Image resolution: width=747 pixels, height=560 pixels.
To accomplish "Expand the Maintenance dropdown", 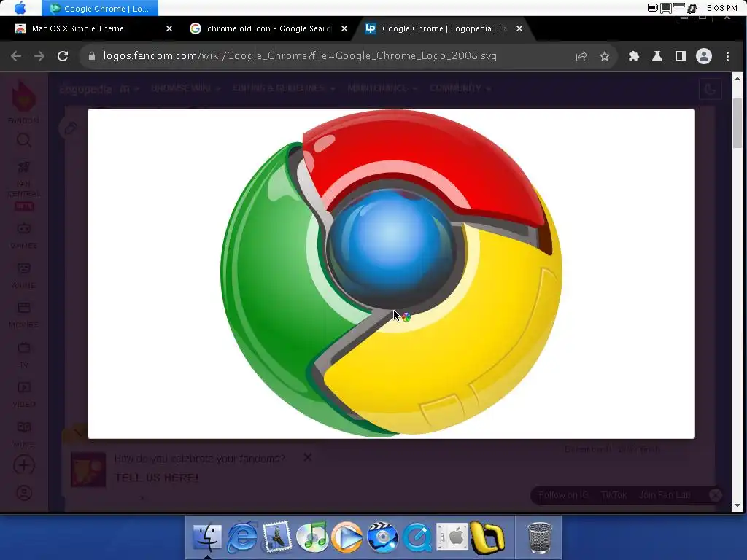I will (x=382, y=88).
